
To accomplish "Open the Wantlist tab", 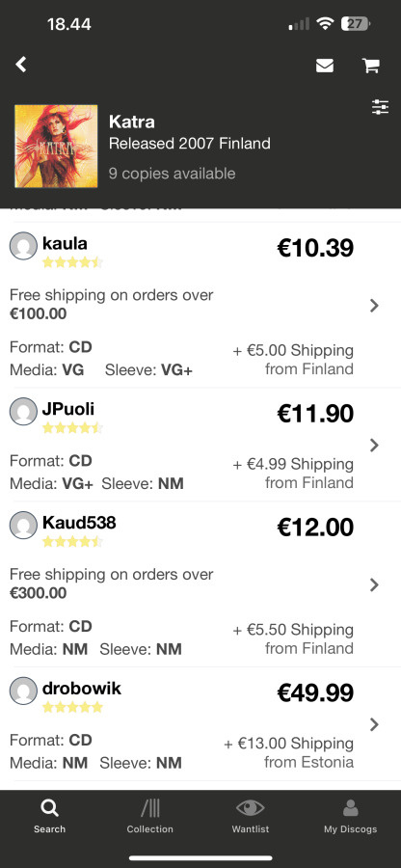I will (250, 817).
